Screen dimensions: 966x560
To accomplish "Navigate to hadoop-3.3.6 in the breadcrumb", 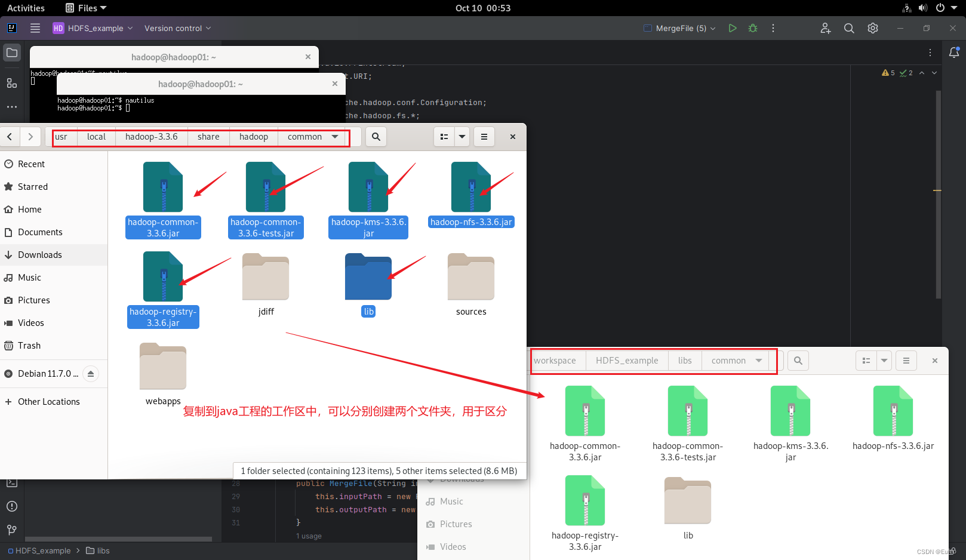I will pyautogui.click(x=150, y=137).
